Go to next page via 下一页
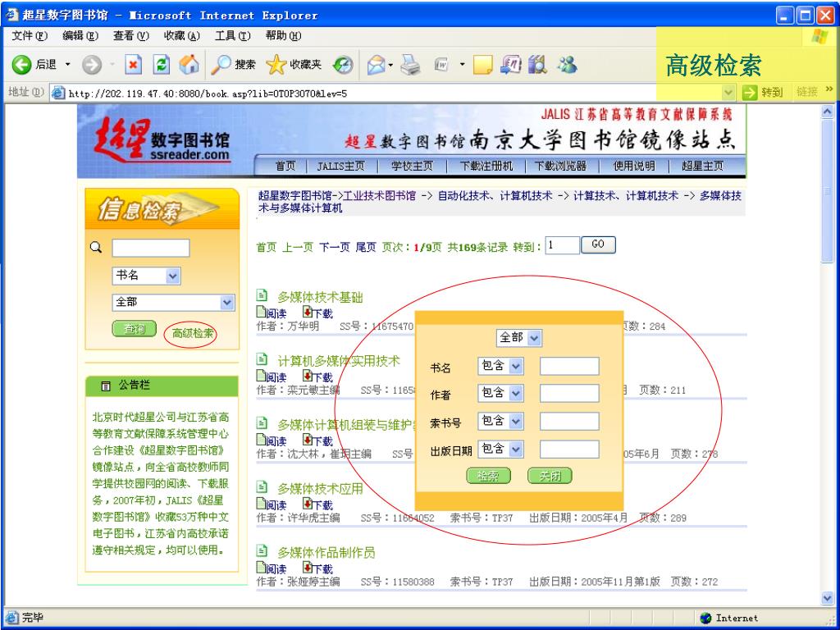This screenshot has height=630, width=840. 335,248
